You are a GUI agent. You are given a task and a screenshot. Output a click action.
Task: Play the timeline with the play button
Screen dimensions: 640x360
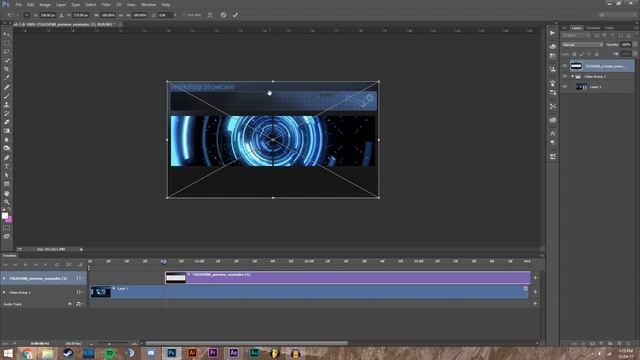click(25, 264)
